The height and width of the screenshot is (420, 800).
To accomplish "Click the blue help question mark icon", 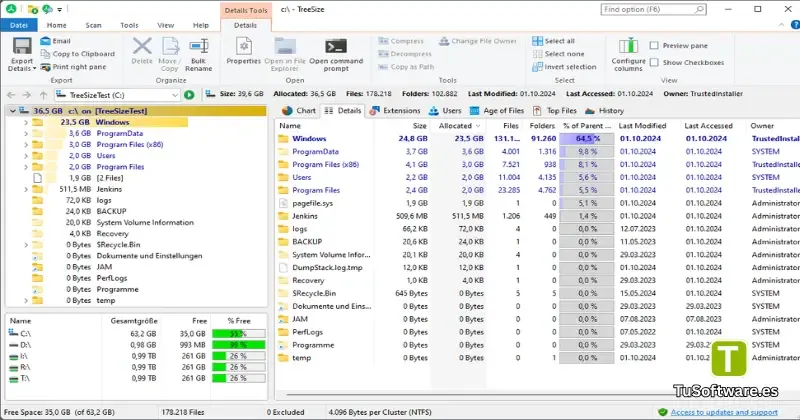I will point(795,24).
